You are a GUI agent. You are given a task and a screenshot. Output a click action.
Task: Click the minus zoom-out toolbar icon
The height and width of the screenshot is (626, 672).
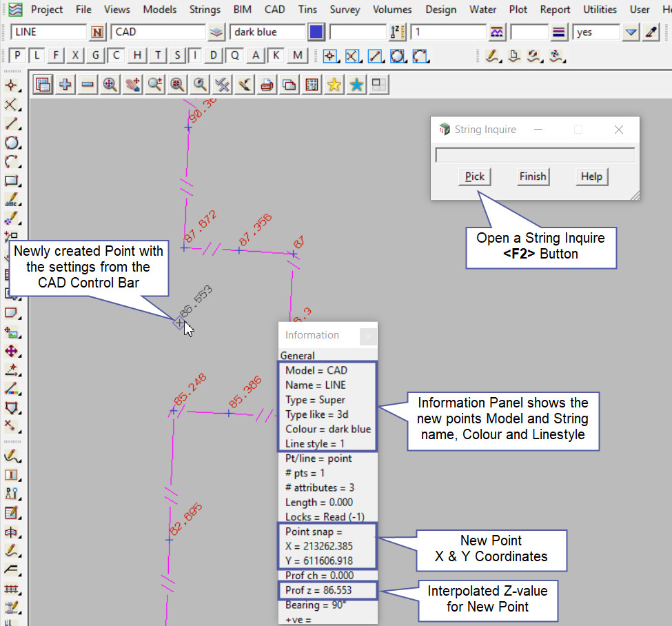click(88, 85)
